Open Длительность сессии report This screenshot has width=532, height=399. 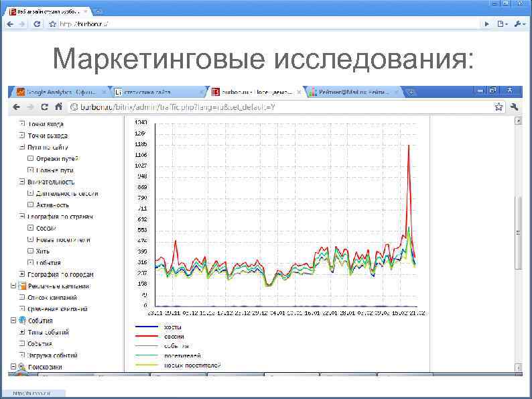pos(67,194)
